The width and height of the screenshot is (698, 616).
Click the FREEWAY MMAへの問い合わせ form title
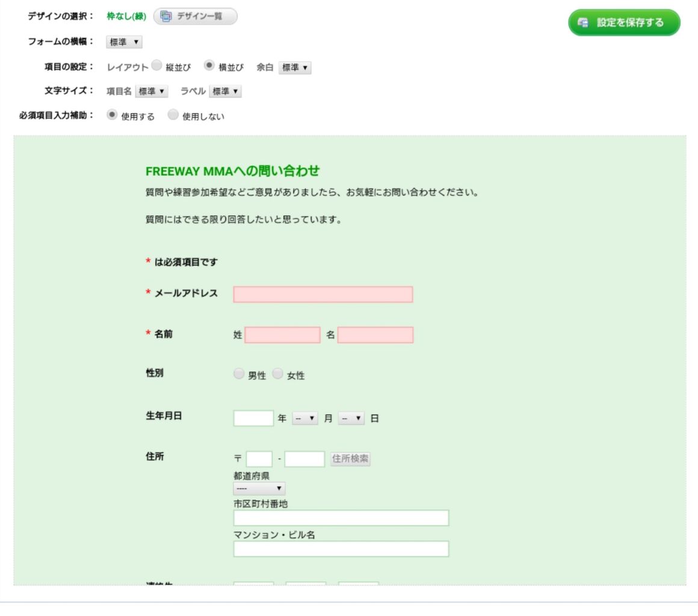pyautogui.click(x=232, y=171)
